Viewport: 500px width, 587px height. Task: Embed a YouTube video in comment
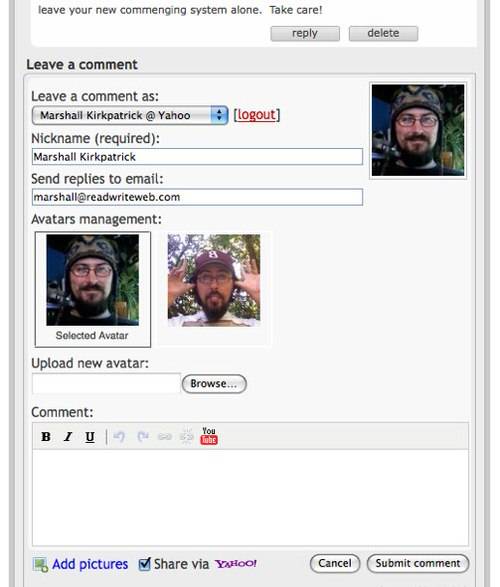coord(209,436)
